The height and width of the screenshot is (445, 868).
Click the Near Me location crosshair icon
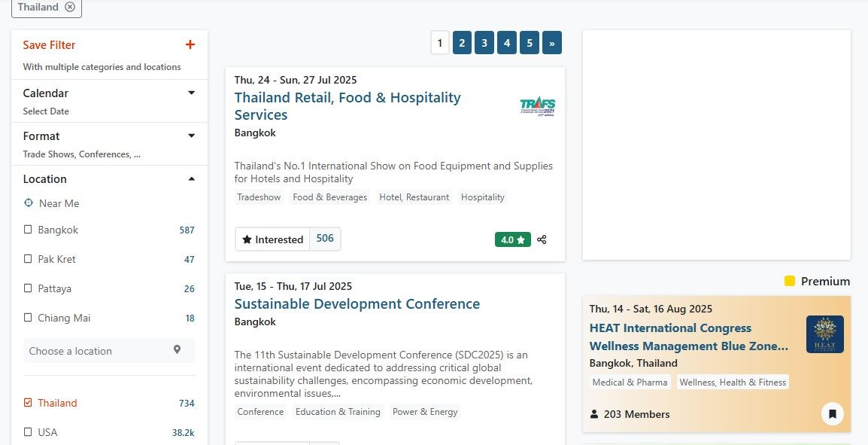[x=29, y=203]
